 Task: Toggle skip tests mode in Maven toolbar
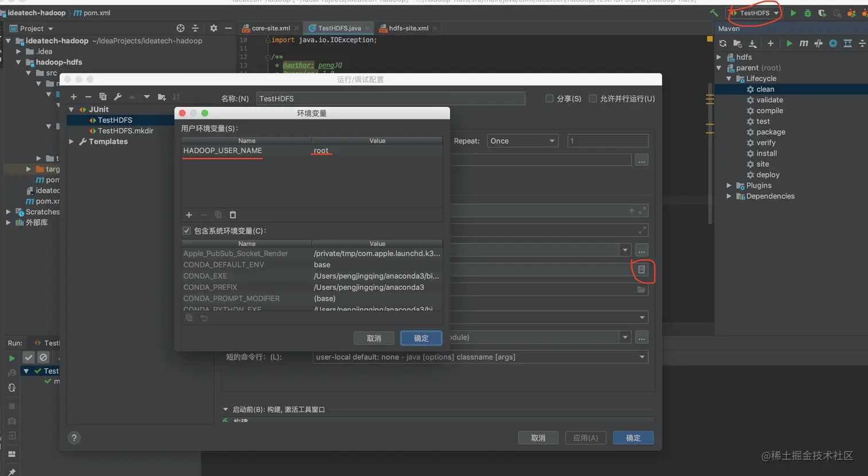click(x=833, y=44)
